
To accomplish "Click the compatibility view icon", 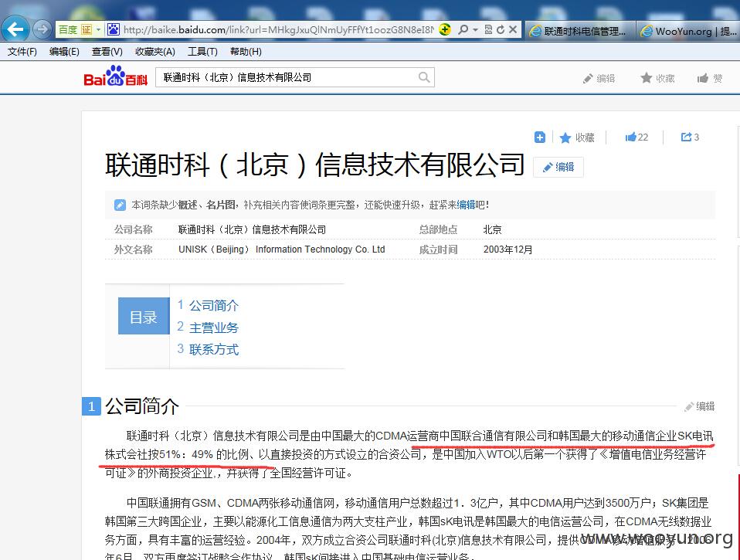I will coord(488,29).
